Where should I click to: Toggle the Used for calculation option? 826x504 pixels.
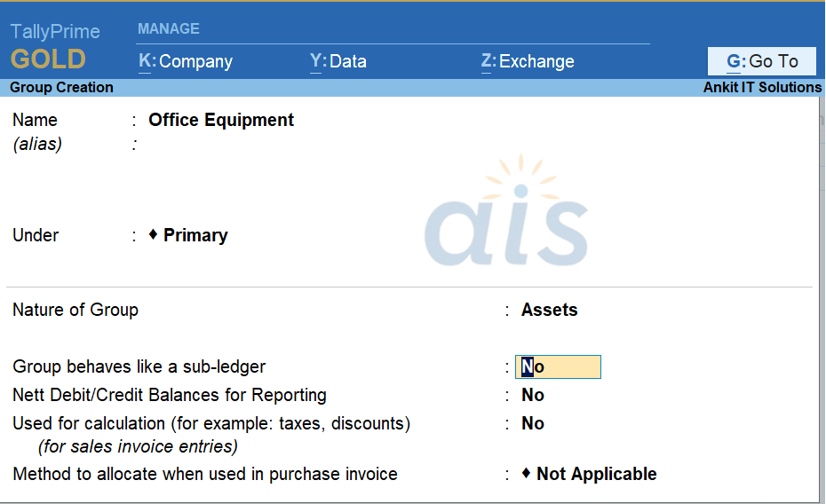(x=533, y=423)
